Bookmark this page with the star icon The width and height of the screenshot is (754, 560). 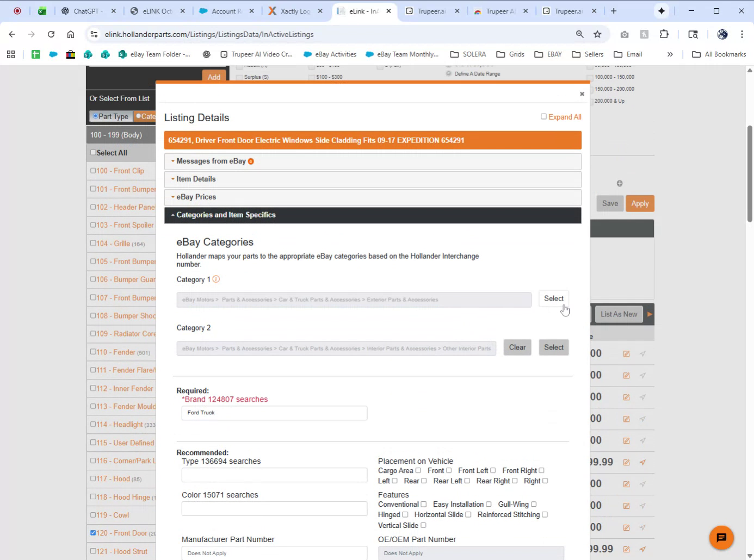[597, 34]
